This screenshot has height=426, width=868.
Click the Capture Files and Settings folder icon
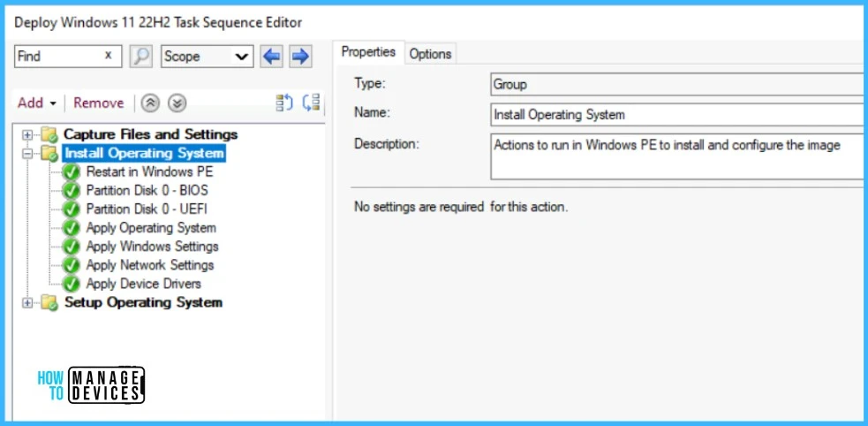pyautogui.click(x=49, y=135)
